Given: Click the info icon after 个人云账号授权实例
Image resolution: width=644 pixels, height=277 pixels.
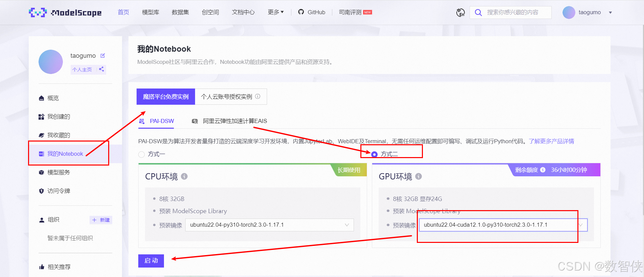Looking at the screenshot, I should point(258,96).
